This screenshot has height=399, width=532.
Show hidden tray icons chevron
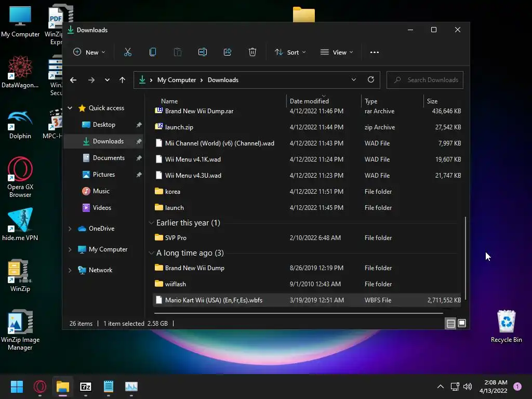[x=441, y=387]
